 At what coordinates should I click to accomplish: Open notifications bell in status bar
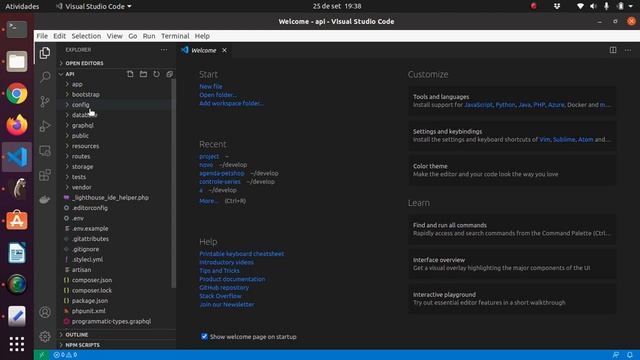[630, 355]
